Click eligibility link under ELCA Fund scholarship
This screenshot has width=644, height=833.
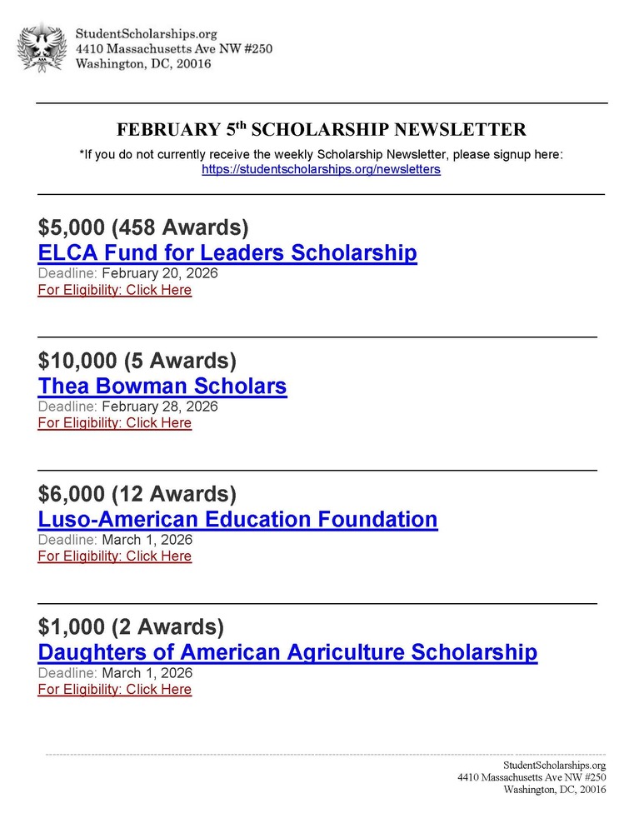pos(114,290)
